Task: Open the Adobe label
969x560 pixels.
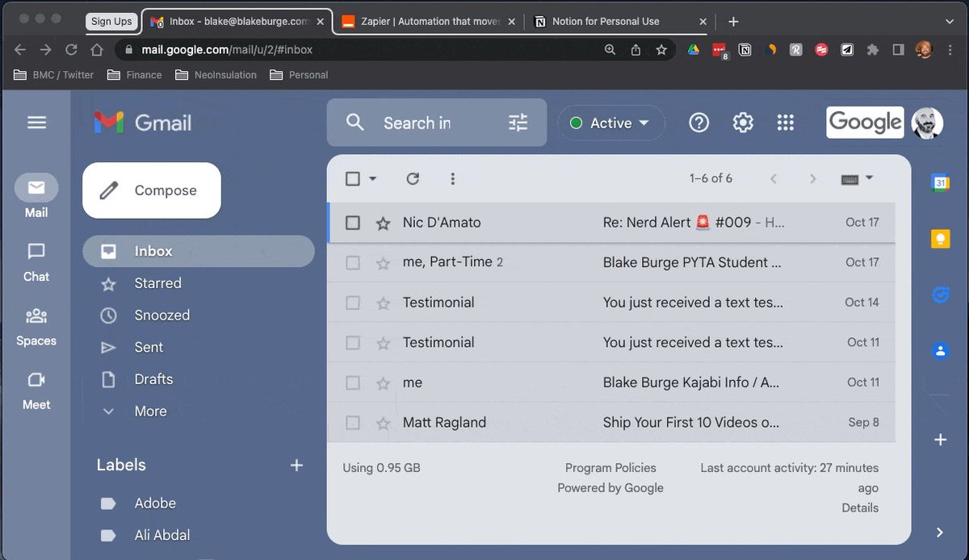Action: pos(155,503)
